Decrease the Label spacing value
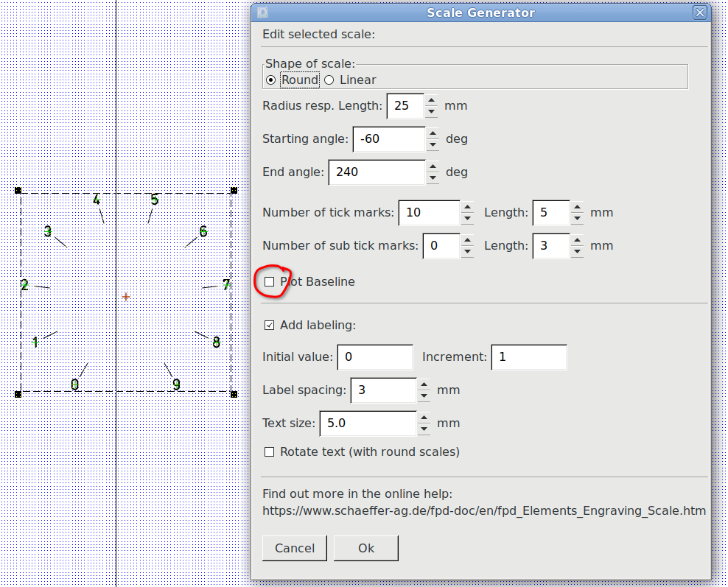This screenshot has height=587, width=728. point(424,396)
